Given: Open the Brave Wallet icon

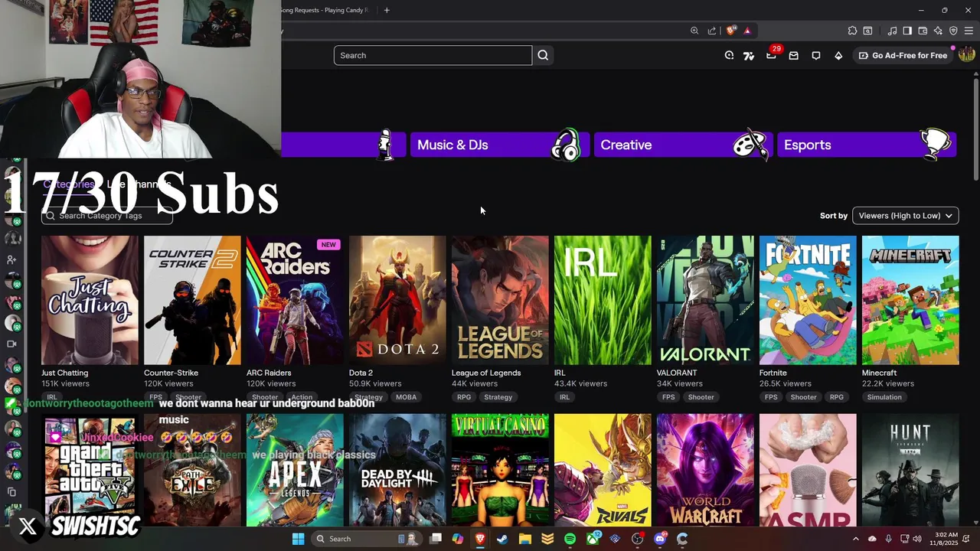Looking at the screenshot, I should click(923, 31).
